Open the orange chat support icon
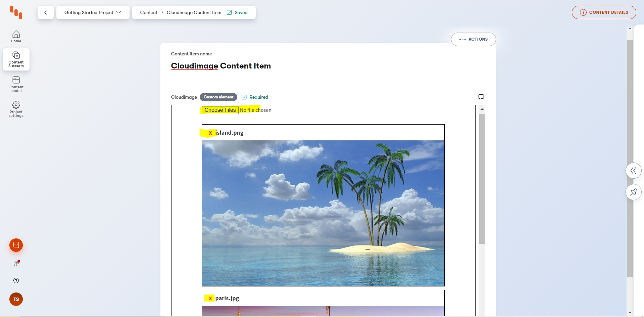The height and width of the screenshot is (317, 644). (16, 245)
